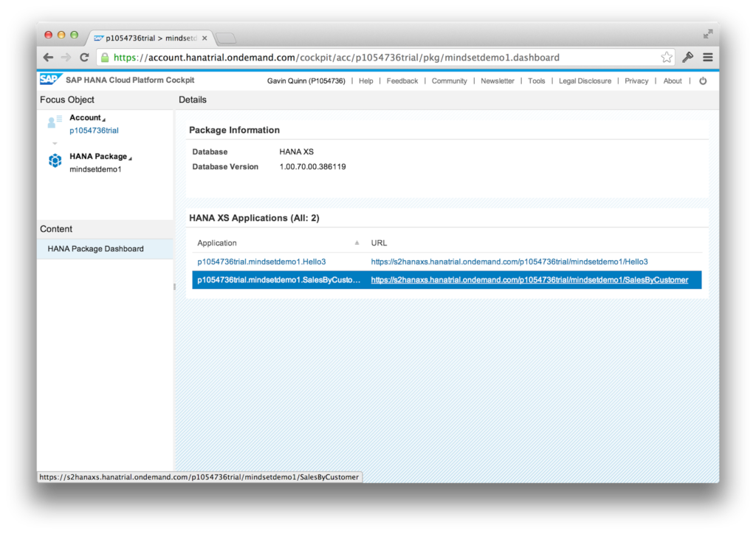Select the SalesByCusto... application row
Screen dimensions: 756x534
point(447,280)
